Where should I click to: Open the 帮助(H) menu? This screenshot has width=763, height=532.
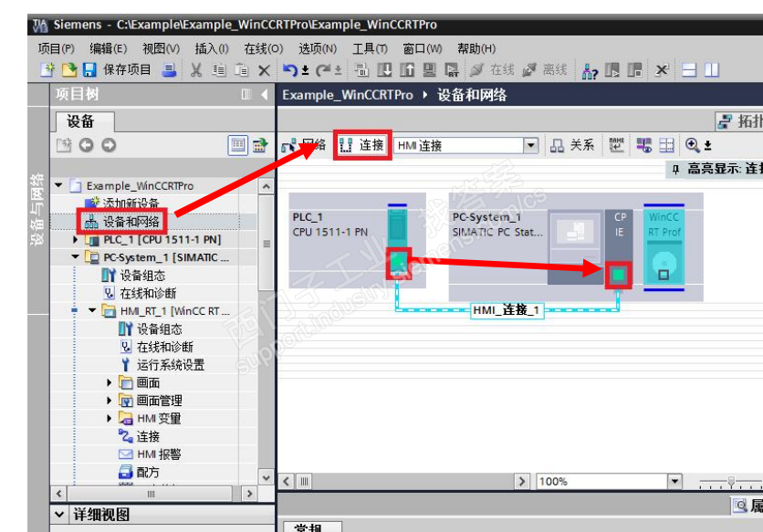point(476,48)
